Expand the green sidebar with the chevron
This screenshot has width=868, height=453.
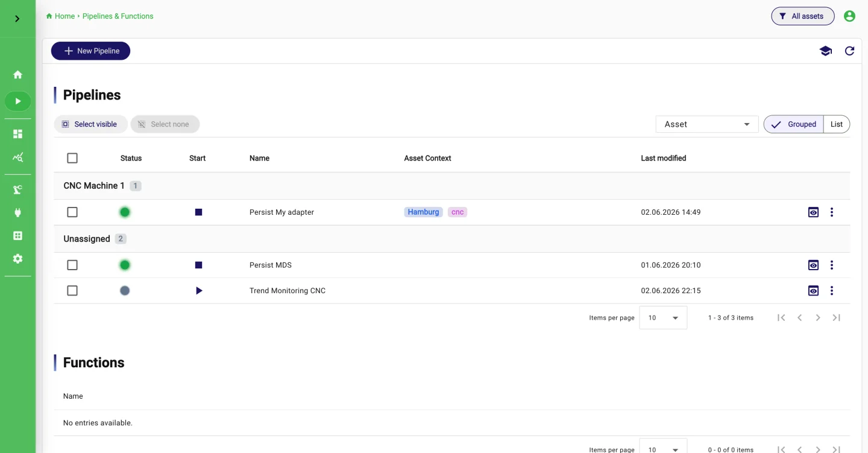click(x=17, y=19)
